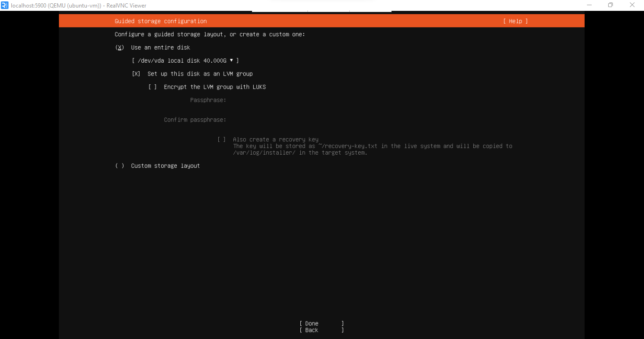Select the 'Use an entire disk' radio option
The width and height of the screenshot is (644, 339).
[x=120, y=48]
